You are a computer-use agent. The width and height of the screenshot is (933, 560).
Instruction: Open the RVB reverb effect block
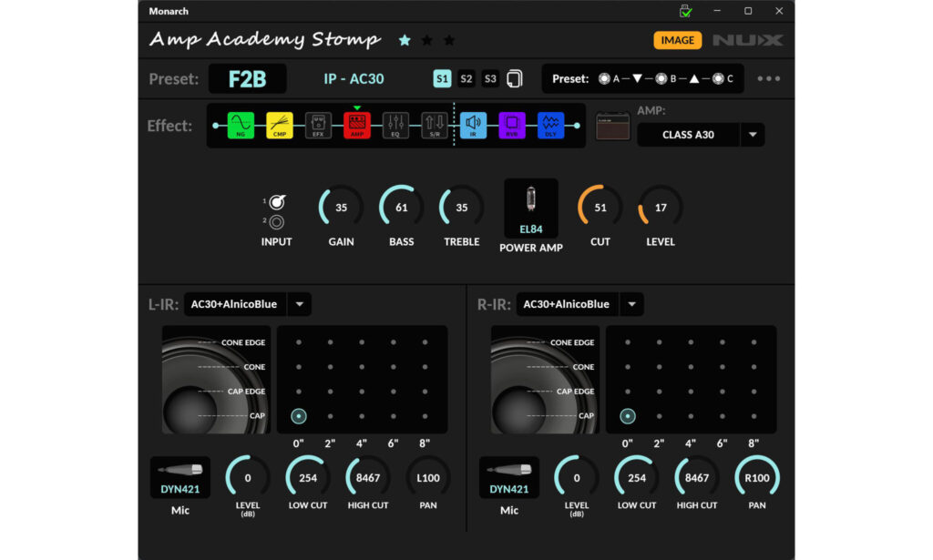[x=511, y=125]
